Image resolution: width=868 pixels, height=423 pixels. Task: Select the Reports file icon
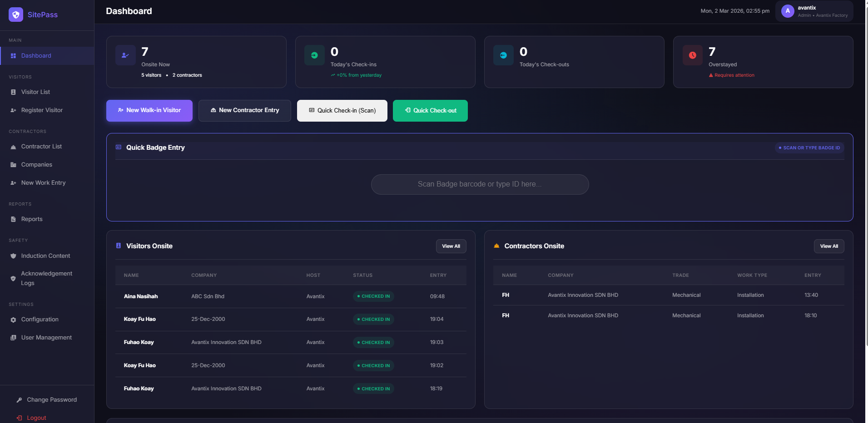13,219
